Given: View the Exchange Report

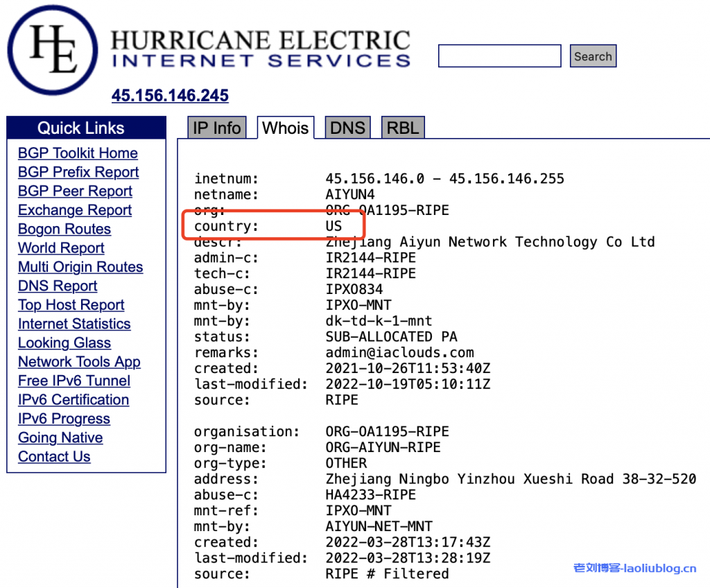Looking at the screenshot, I should [75, 210].
